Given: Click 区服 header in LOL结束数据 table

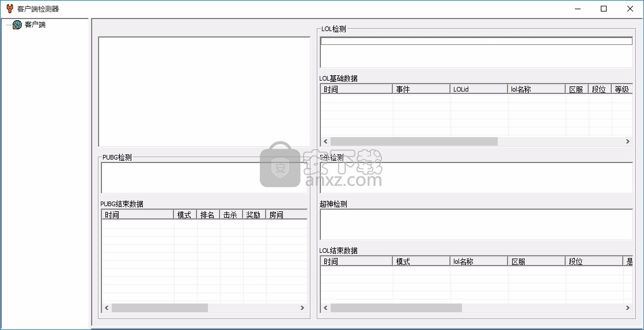Looking at the screenshot, I should point(536,261).
